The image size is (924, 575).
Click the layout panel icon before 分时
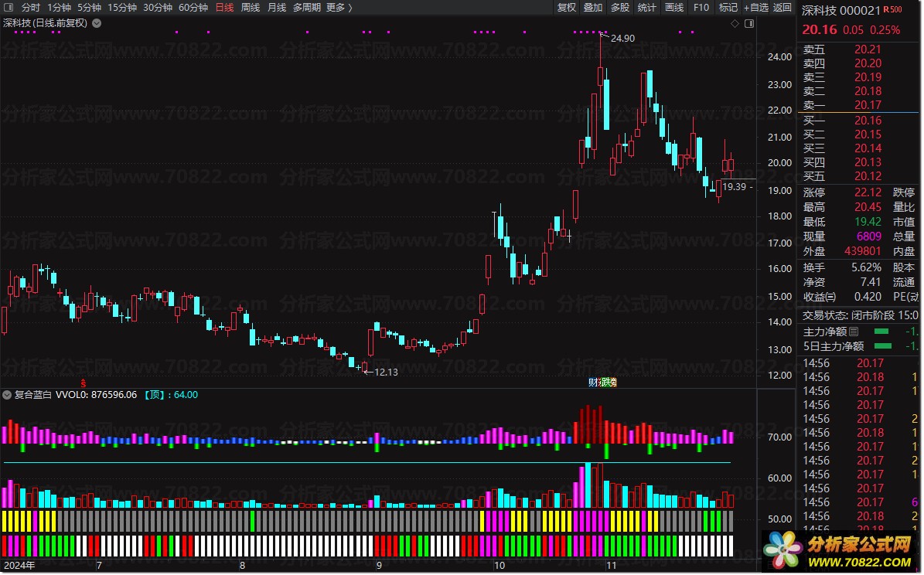point(9,8)
